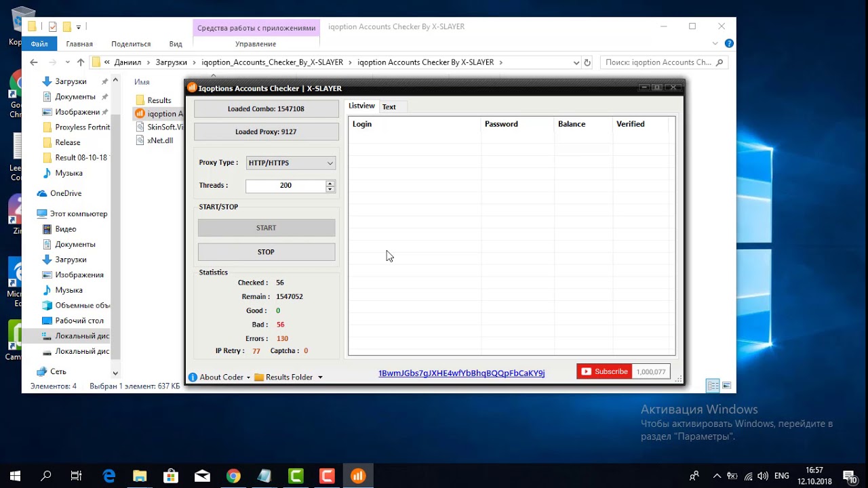Image resolution: width=868 pixels, height=488 pixels.
Task: Switch Explorer to details view icon
Action: point(713,386)
